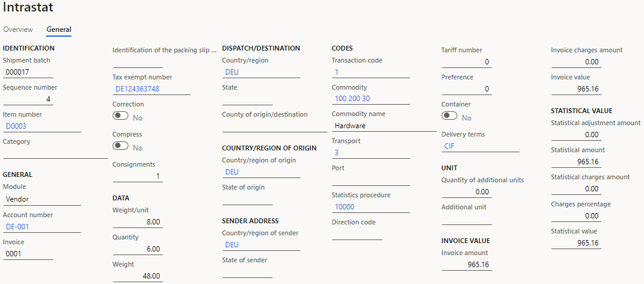This screenshot has width=644, height=284.
Task: Click the County of origin/destination field
Action: pos(275,127)
